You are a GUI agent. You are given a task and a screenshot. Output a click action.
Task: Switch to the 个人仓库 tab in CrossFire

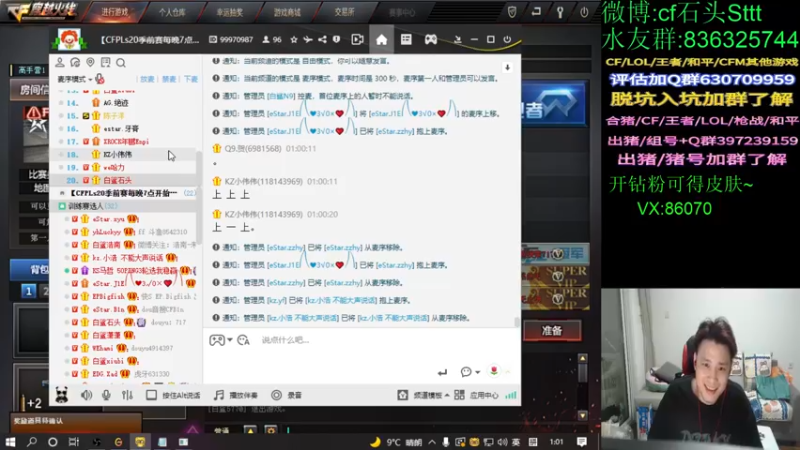(172, 12)
